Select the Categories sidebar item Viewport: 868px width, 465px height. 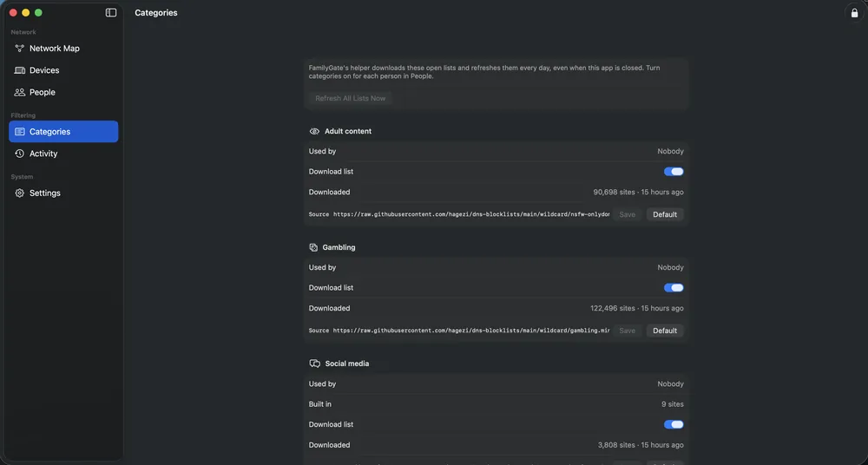[x=63, y=132]
